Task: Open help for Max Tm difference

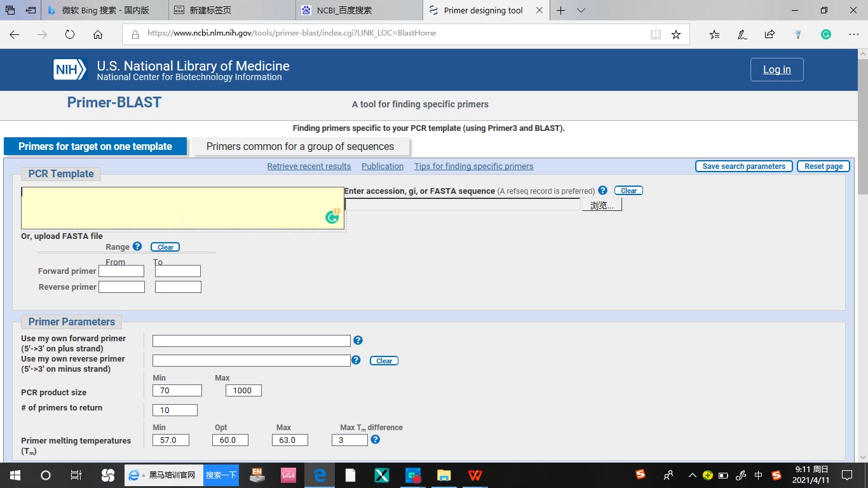Action: tap(375, 439)
